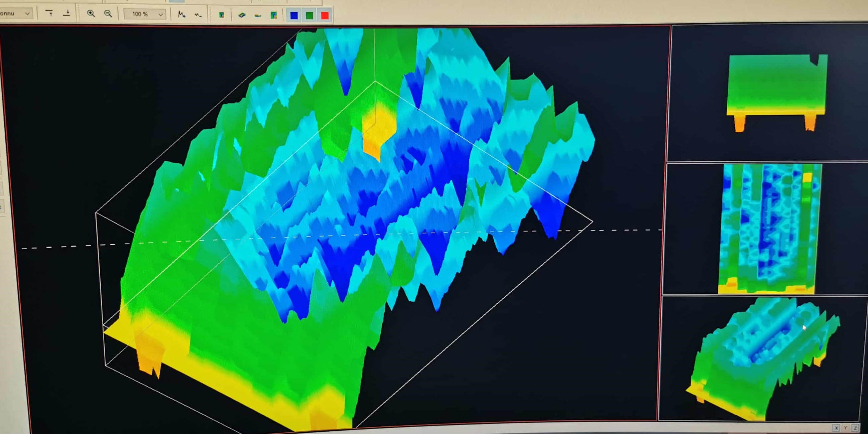Select the red color swatch
This screenshot has width=868, height=434.
tap(325, 15)
